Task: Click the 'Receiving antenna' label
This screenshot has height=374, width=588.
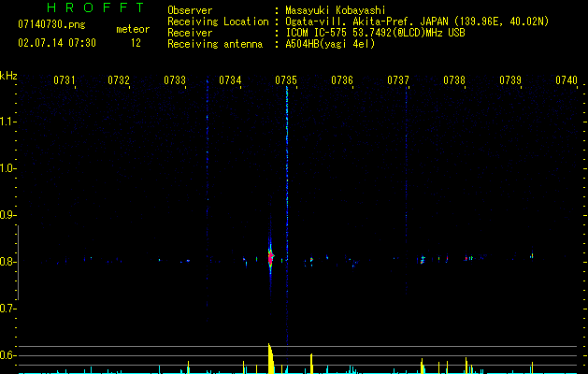Action: tap(215, 44)
